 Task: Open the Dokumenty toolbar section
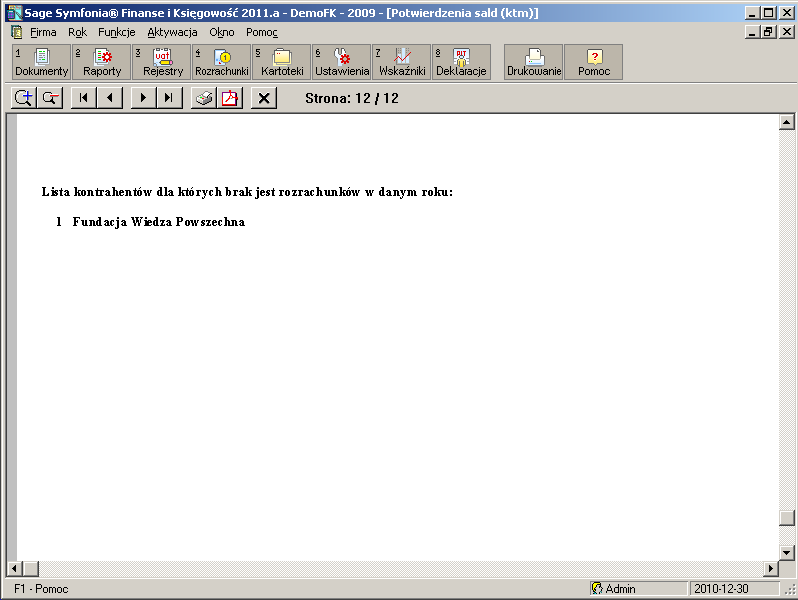[42, 62]
